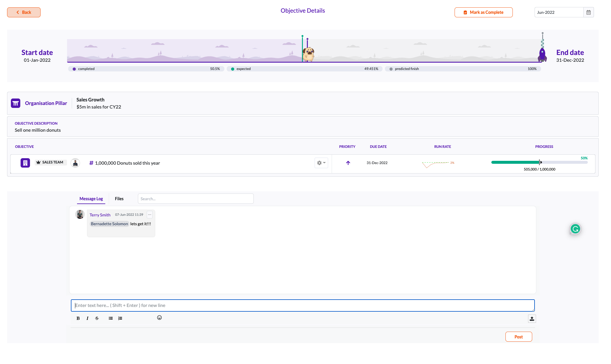Insert a numbered list
Screen dimensions: 611x364
(x=120, y=318)
